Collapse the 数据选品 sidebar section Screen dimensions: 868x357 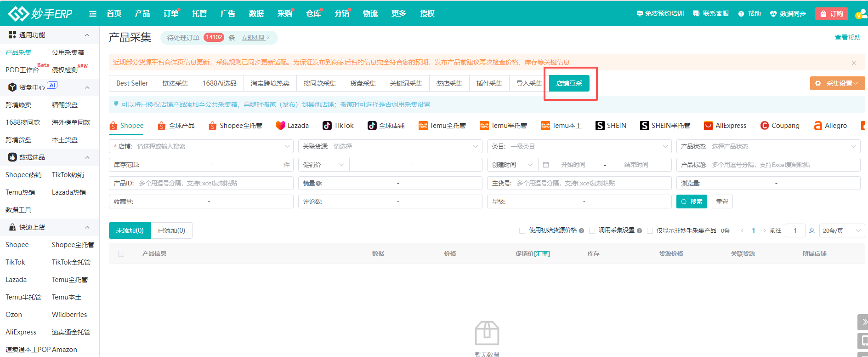pos(87,157)
